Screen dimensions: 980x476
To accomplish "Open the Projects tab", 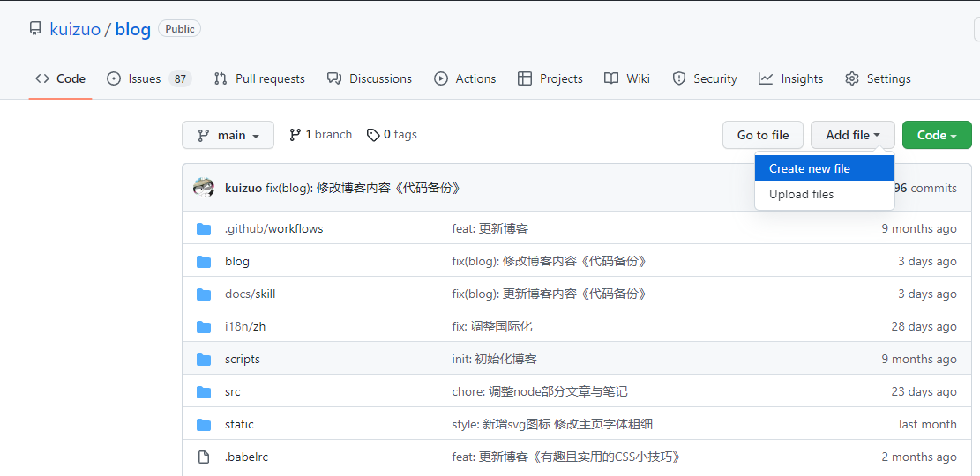I will pos(550,78).
